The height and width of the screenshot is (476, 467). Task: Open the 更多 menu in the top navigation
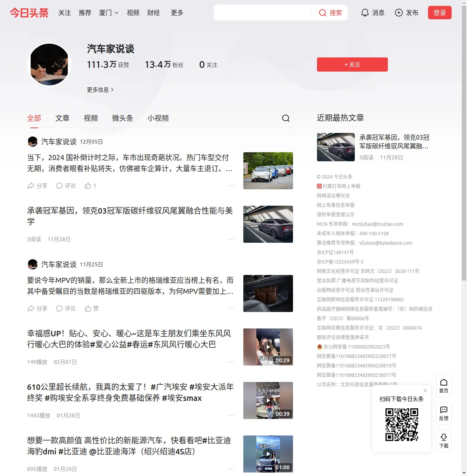pos(177,13)
